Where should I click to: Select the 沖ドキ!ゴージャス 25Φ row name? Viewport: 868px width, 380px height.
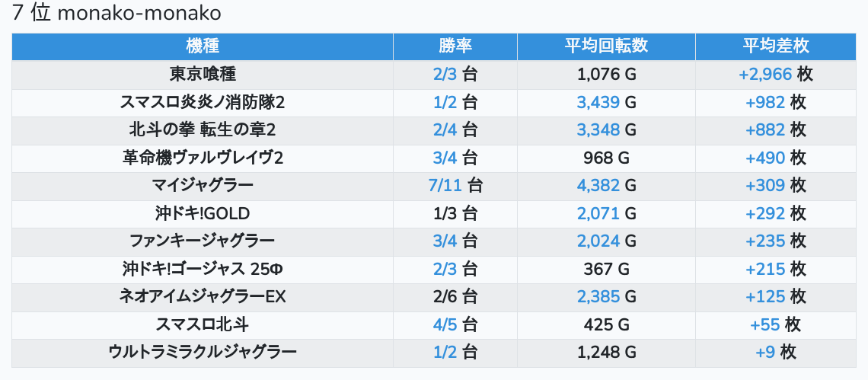click(x=202, y=270)
